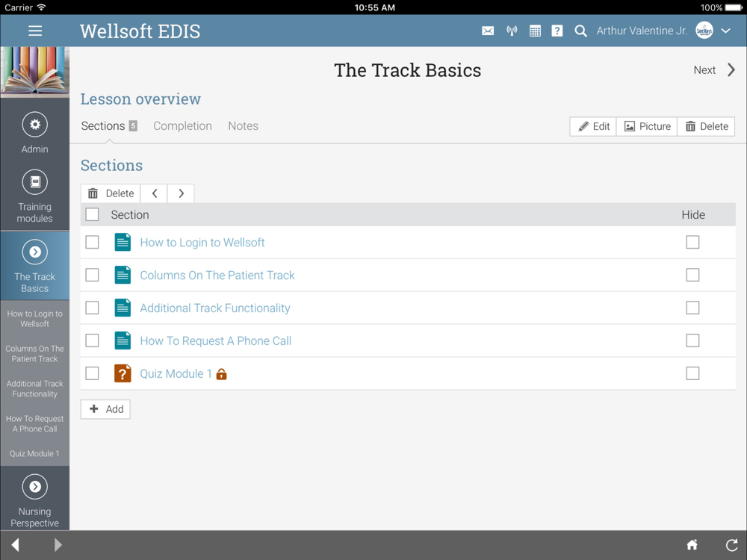Select sidebar item How To Request A Phone Call

(35, 424)
